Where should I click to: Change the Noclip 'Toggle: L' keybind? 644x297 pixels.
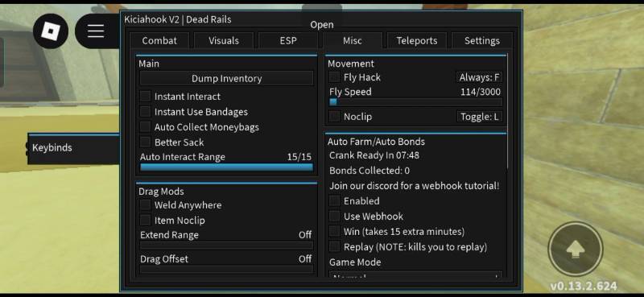click(479, 117)
